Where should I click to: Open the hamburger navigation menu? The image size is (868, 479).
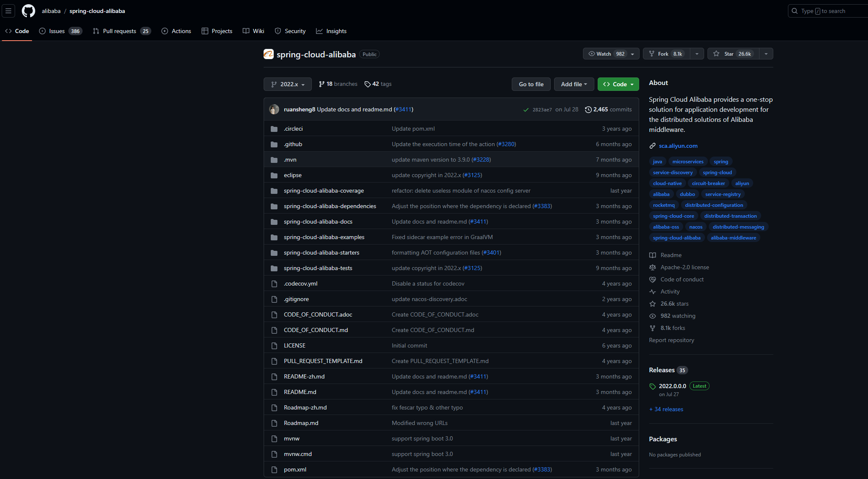coord(8,11)
